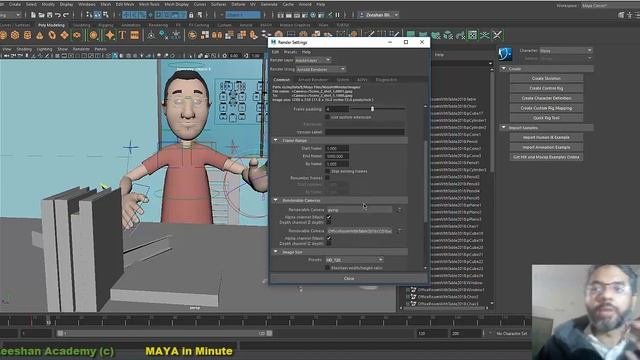Collapse the Frame Range section
Image resolution: width=640 pixels, height=360 pixels.
(276, 140)
